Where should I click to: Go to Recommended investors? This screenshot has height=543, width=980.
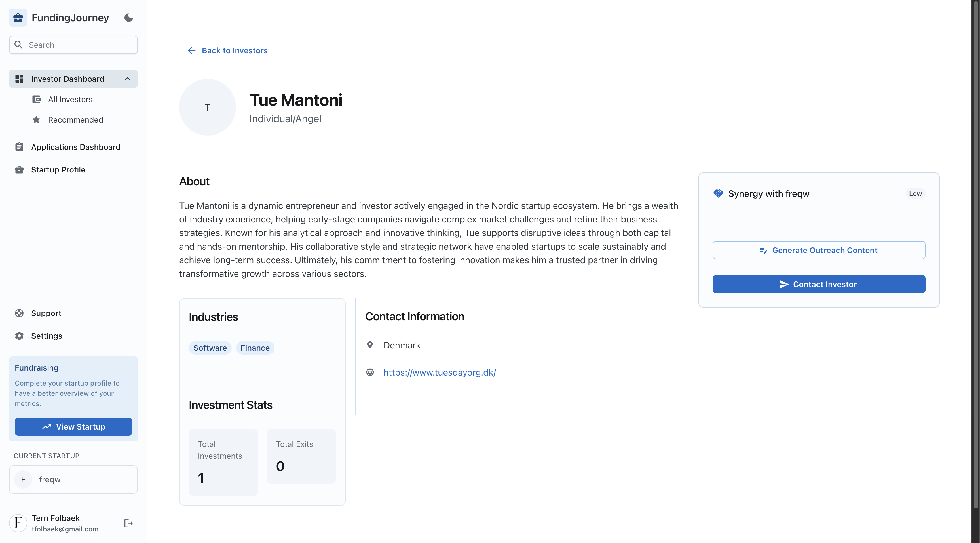[75, 120]
